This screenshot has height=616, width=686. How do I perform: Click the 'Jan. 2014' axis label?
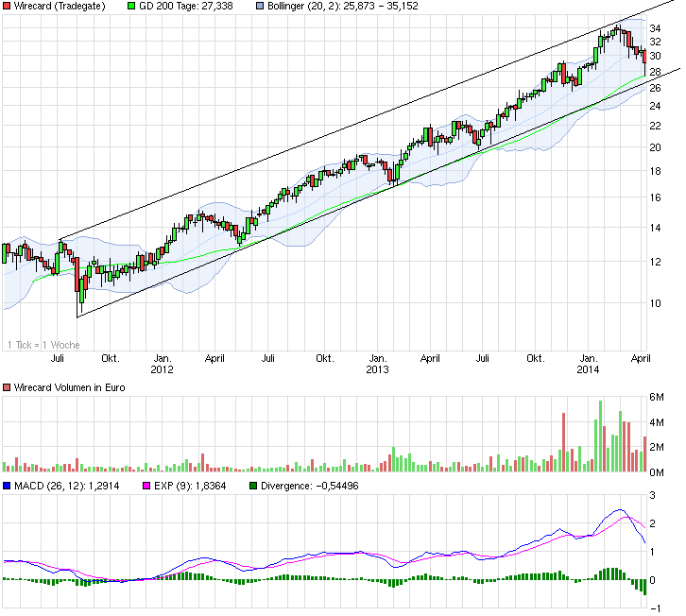coord(588,364)
